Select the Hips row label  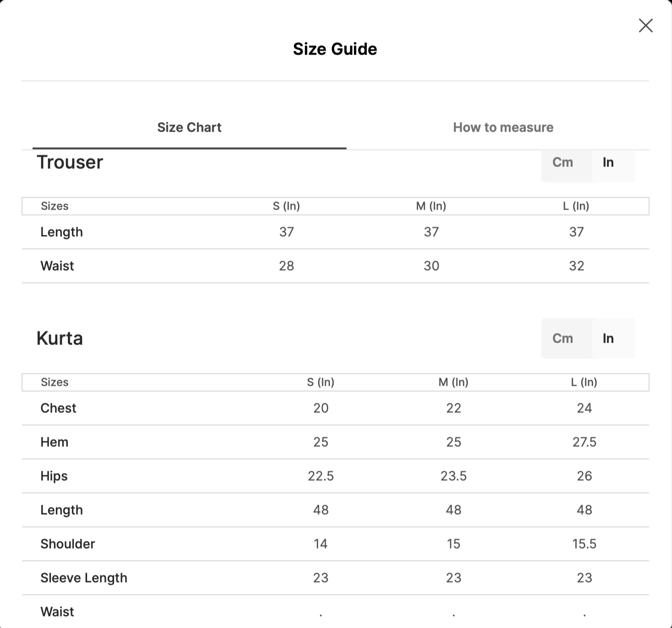pos(54,476)
